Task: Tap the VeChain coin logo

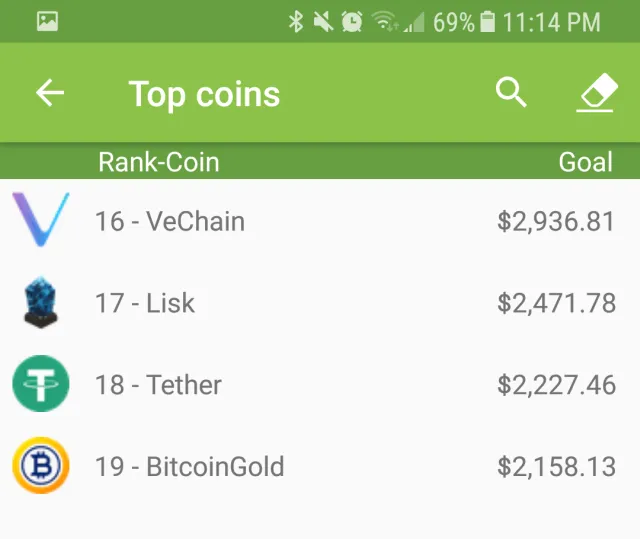Action: pyautogui.click(x=41, y=220)
